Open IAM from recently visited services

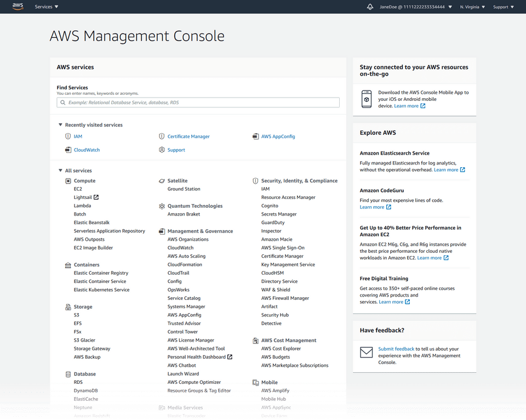78,137
